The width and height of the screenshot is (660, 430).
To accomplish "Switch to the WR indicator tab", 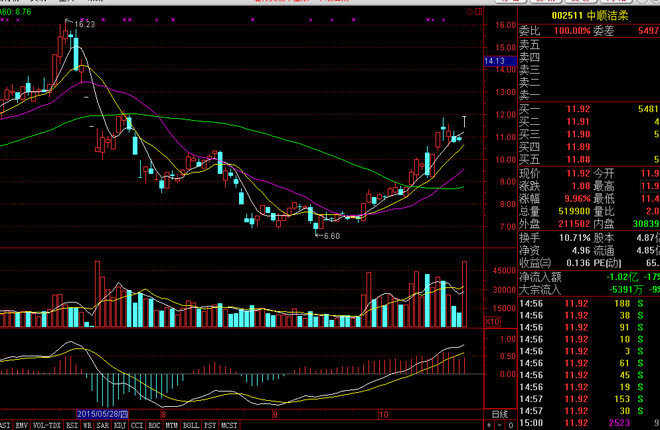I will 87,425.
